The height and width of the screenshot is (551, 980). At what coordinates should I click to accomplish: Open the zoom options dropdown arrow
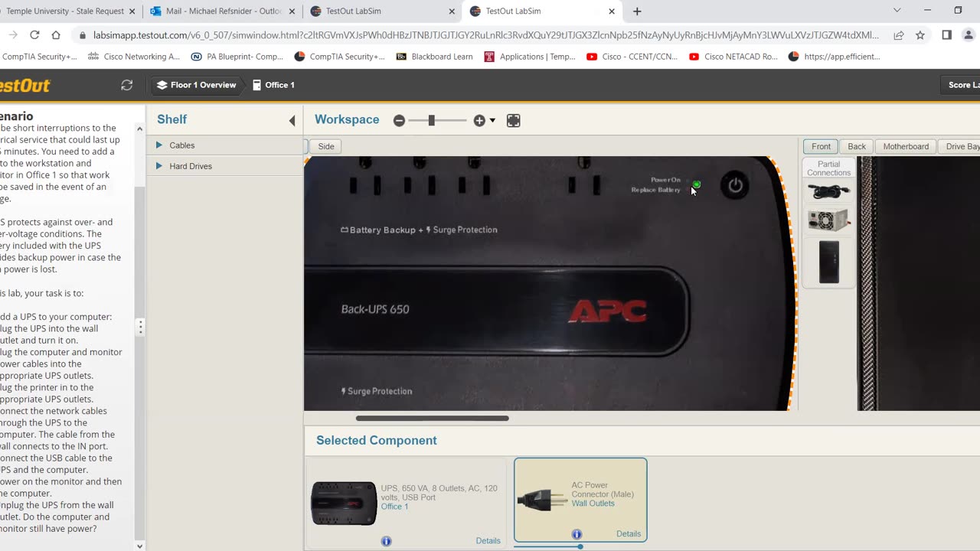pyautogui.click(x=492, y=120)
